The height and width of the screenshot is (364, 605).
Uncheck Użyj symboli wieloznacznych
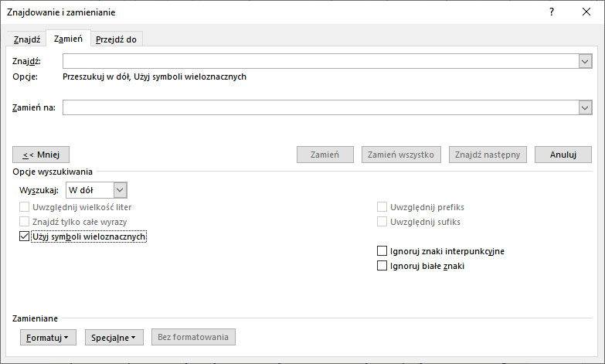click(x=24, y=237)
